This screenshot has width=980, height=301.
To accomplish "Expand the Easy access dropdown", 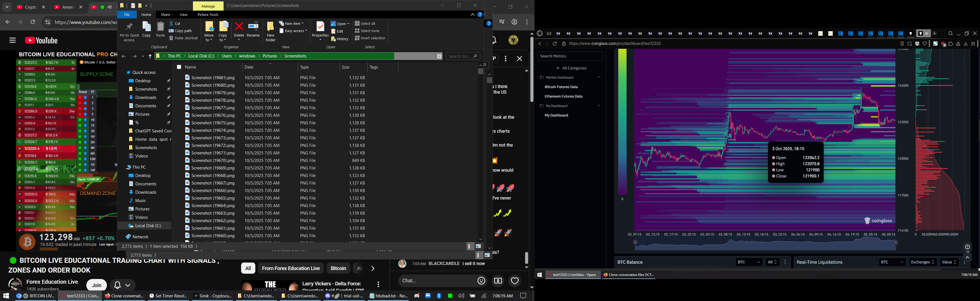I will point(293,31).
